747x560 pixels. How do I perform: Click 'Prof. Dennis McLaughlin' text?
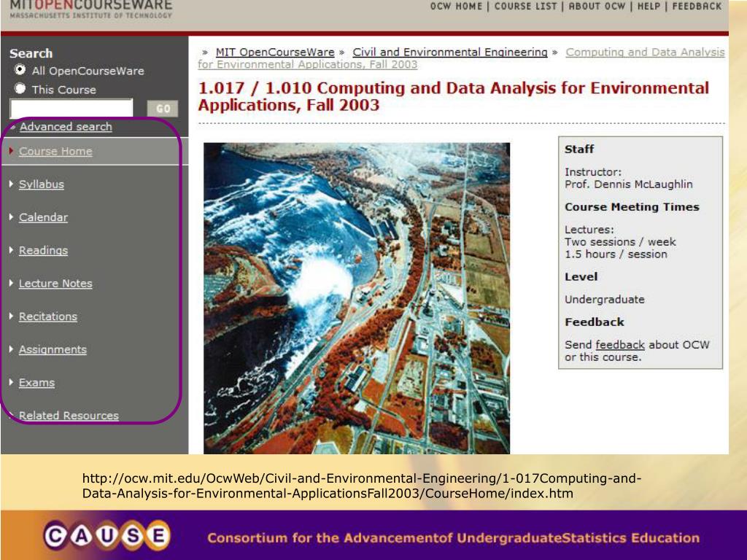628,184
